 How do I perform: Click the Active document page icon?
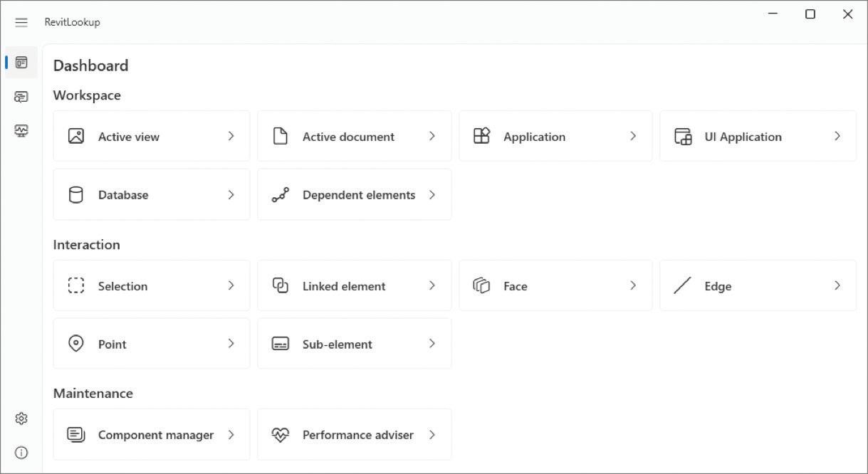coord(281,136)
